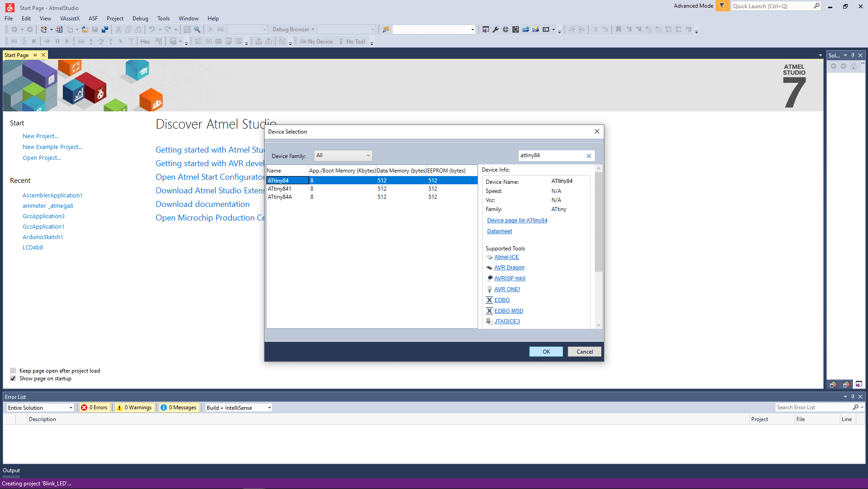Toggle the 0 Messages filter
Screen dimensions: 868x489
tap(179, 407)
